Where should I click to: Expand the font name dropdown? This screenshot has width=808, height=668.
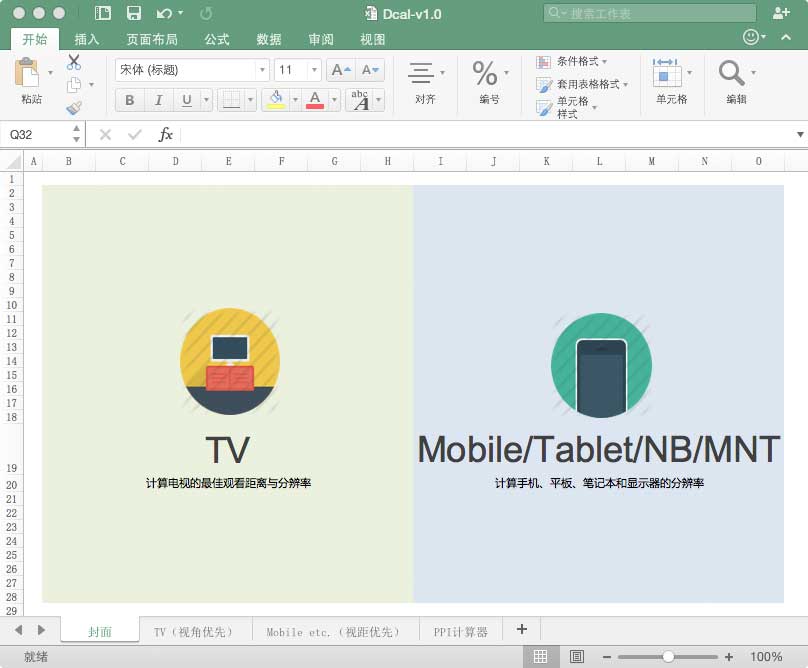coord(263,70)
